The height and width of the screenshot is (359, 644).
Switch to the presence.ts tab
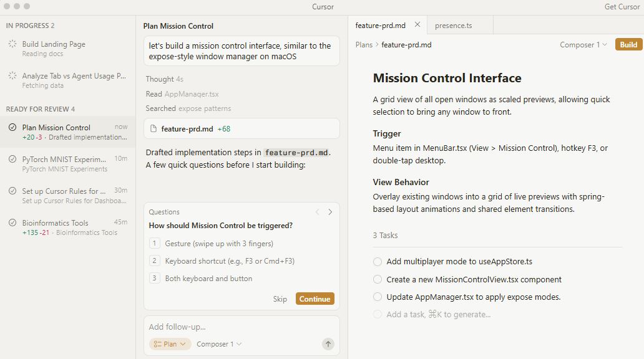coord(454,26)
